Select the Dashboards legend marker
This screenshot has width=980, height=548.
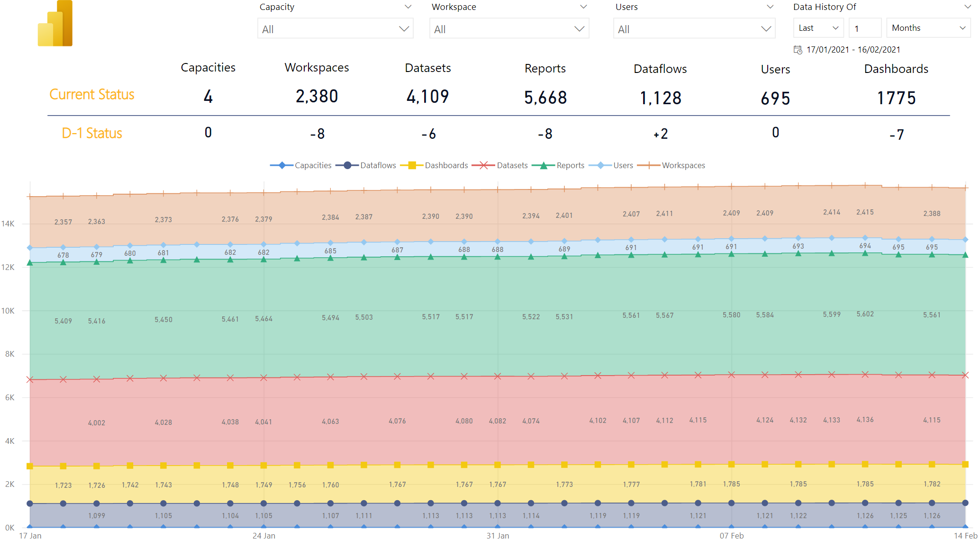pos(412,165)
